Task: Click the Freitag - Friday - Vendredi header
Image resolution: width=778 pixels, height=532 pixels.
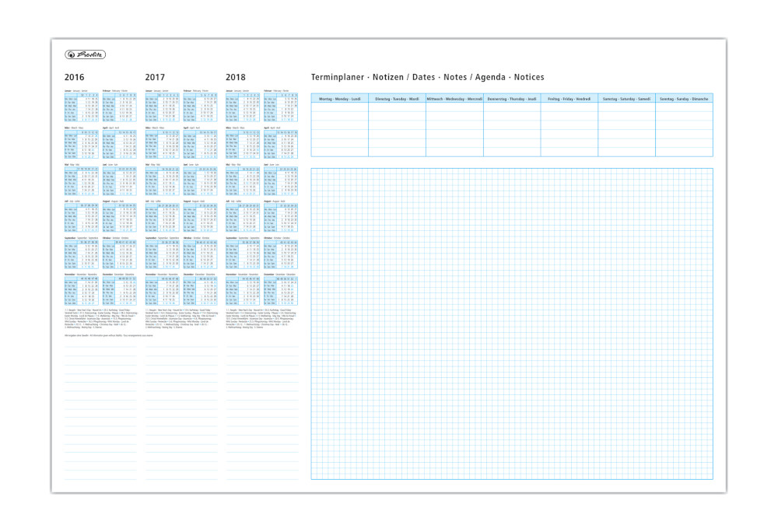Action: pyautogui.click(x=569, y=99)
